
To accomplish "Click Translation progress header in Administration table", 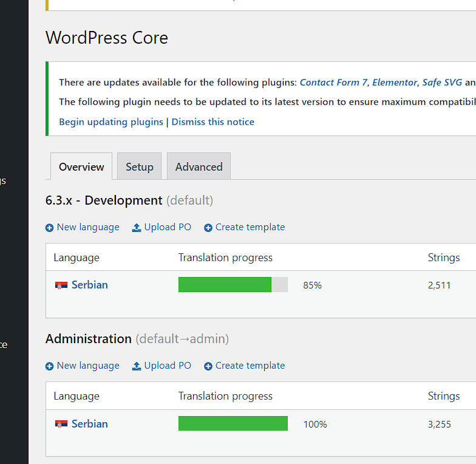I will pyautogui.click(x=225, y=396).
